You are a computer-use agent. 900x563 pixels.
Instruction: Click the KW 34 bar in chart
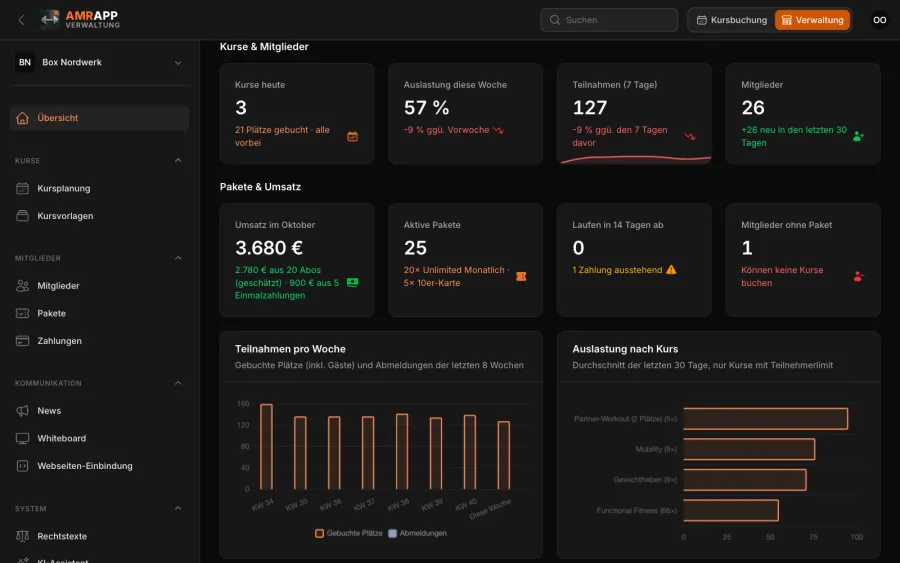[266, 446]
